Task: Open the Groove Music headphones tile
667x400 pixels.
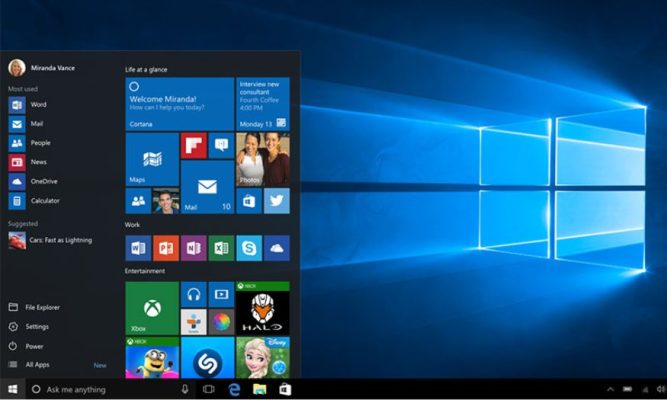Action: click(x=193, y=294)
